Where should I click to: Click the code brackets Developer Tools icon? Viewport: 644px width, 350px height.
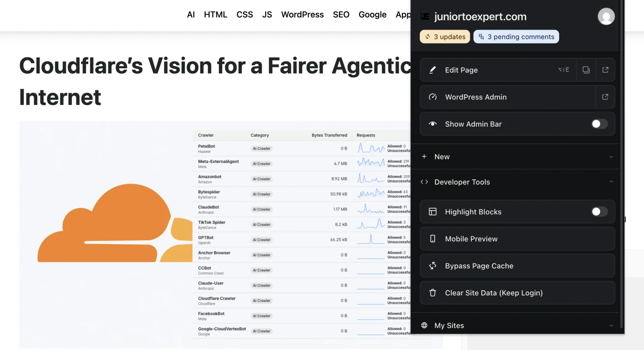pos(424,182)
